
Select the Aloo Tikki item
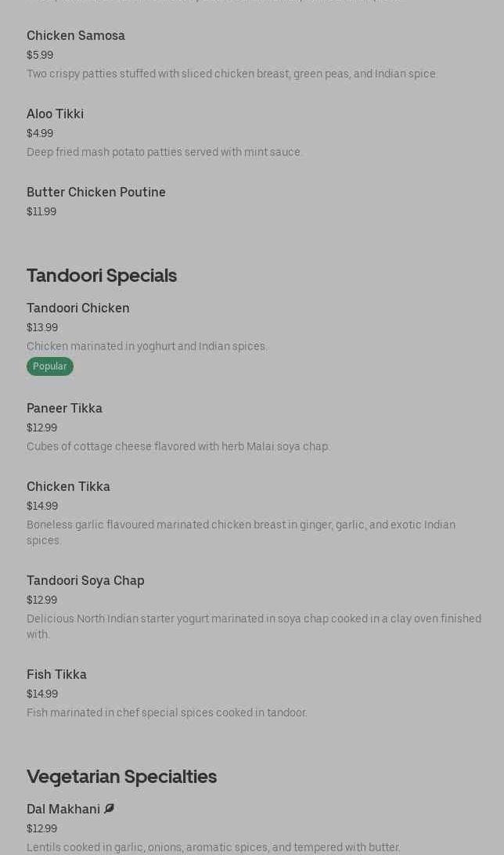[x=55, y=114]
